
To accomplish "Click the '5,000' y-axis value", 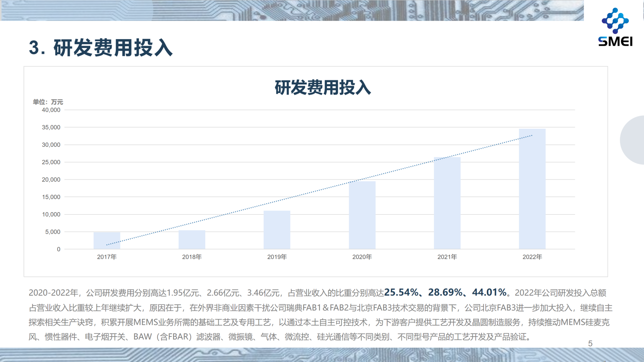I will [x=53, y=232].
